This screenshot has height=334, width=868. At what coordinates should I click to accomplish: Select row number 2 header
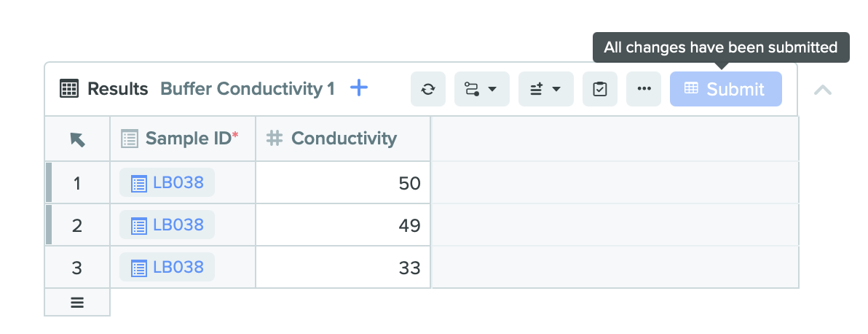[77, 225]
